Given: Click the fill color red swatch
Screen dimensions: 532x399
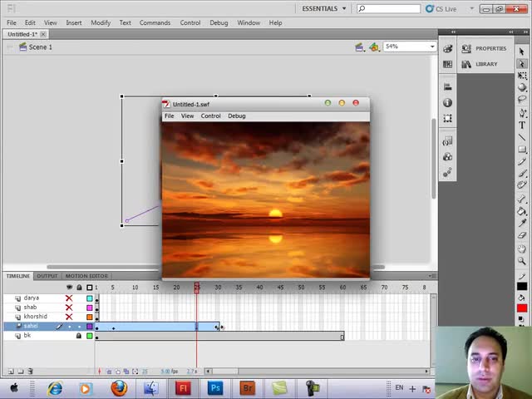Looking at the screenshot, I should (x=522, y=308).
